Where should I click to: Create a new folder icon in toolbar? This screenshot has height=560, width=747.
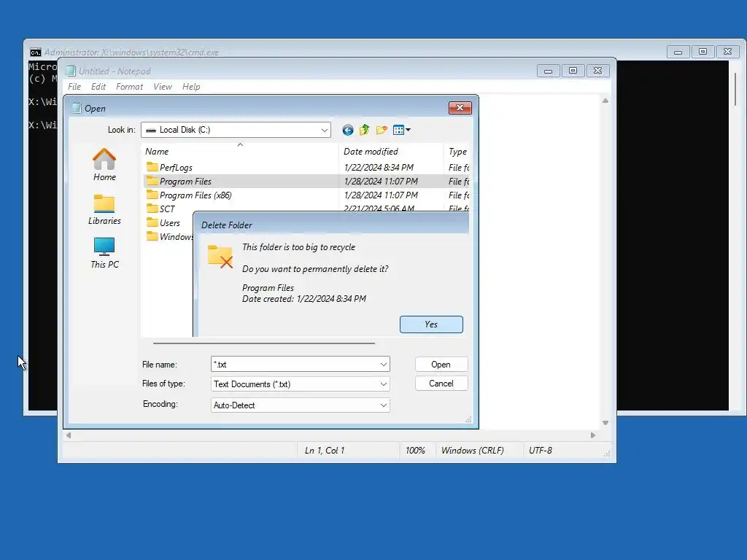pyautogui.click(x=381, y=130)
